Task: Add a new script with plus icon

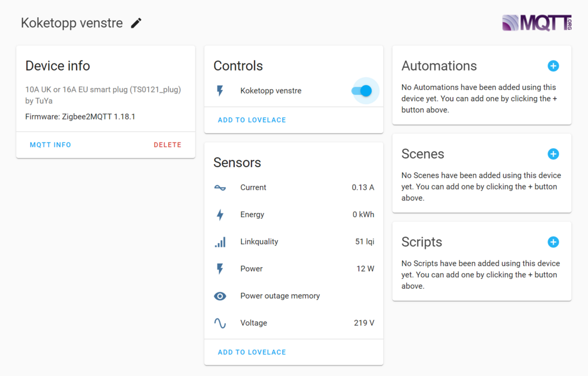Action: click(553, 242)
